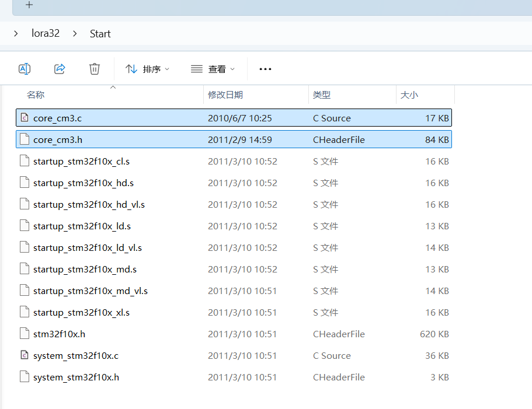Click the Rename toolbar icon
Image resolution: width=532 pixels, height=409 pixels.
tap(25, 69)
